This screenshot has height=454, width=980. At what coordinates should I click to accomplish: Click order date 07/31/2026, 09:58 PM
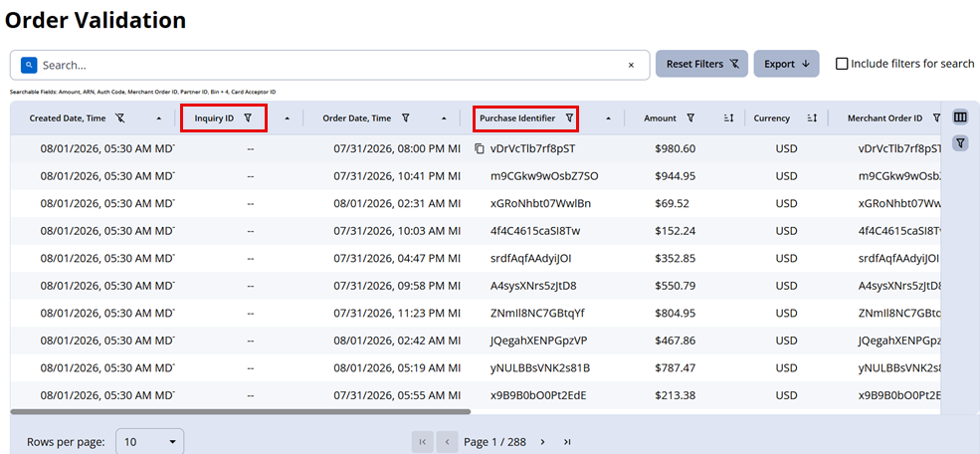[x=397, y=287]
